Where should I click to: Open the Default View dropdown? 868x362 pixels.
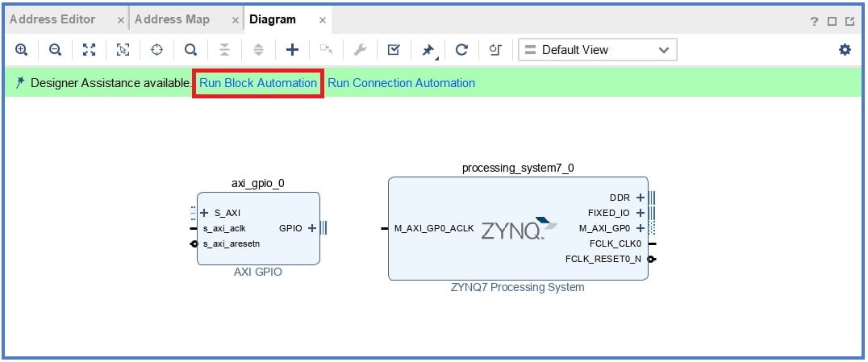coord(598,50)
